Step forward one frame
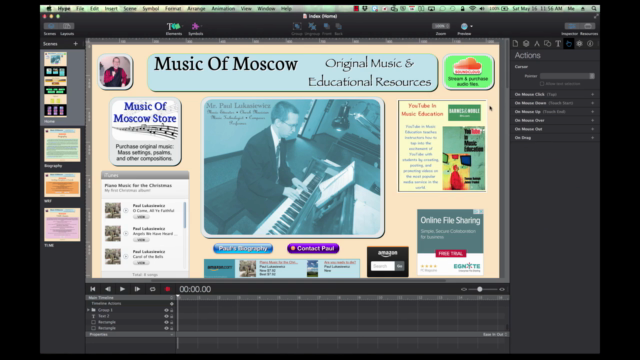This screenshot has height=360, width=640. (x=137, y=289)
